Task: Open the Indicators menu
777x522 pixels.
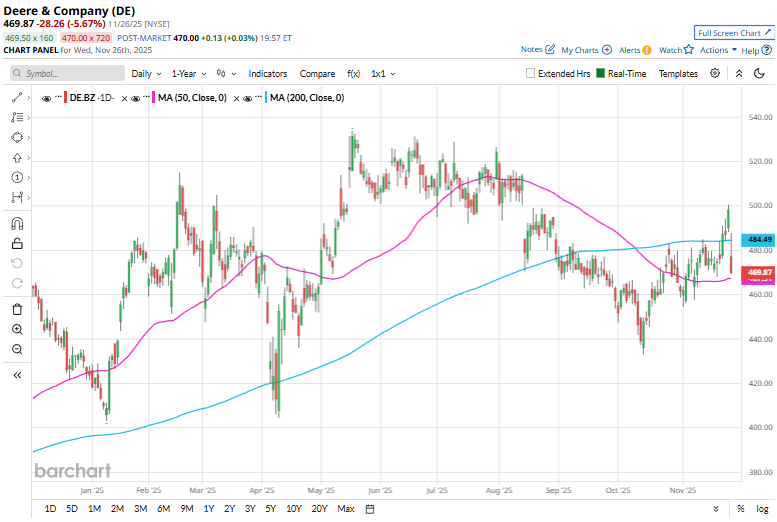Action: point(268,73)
